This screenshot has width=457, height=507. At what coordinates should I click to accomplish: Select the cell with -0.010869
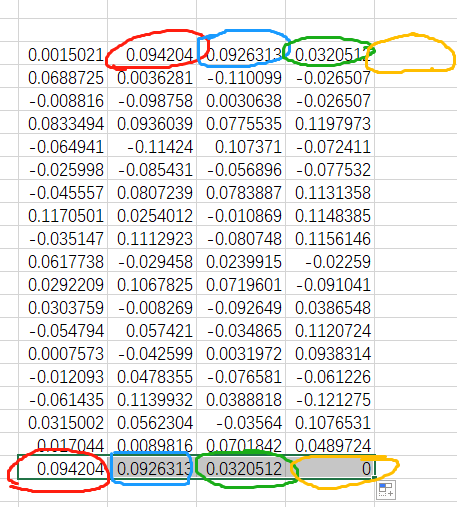tap(241, 214)
